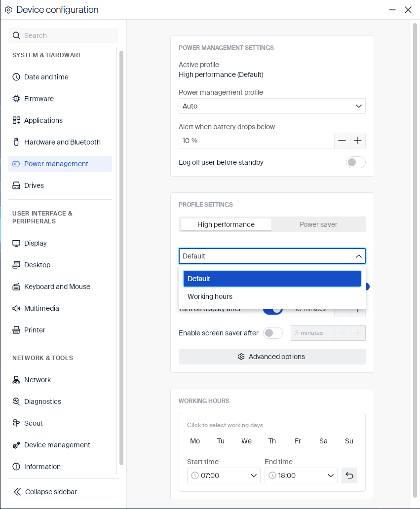The width and height of the screenshot is (420, 509).
Task: Click the Hardware and Bluetooth icon
Action: tap(16, 142)
